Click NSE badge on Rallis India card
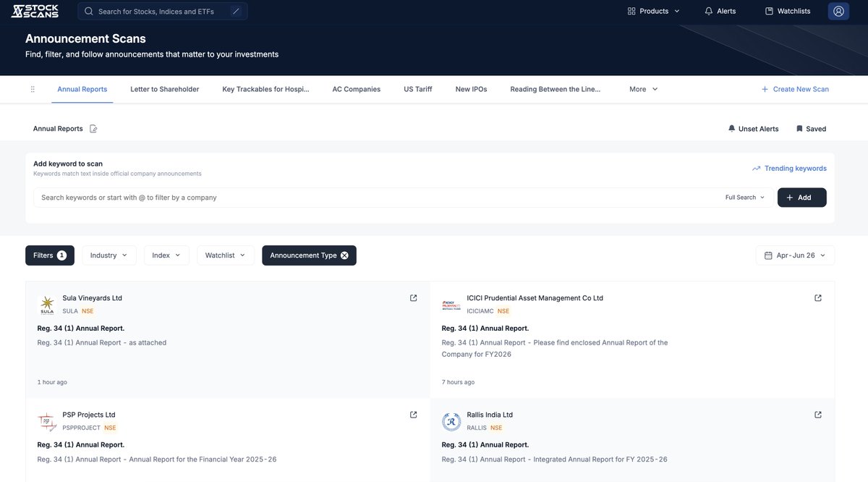Viewport: 868px width, 482px height. coord(496,428)
